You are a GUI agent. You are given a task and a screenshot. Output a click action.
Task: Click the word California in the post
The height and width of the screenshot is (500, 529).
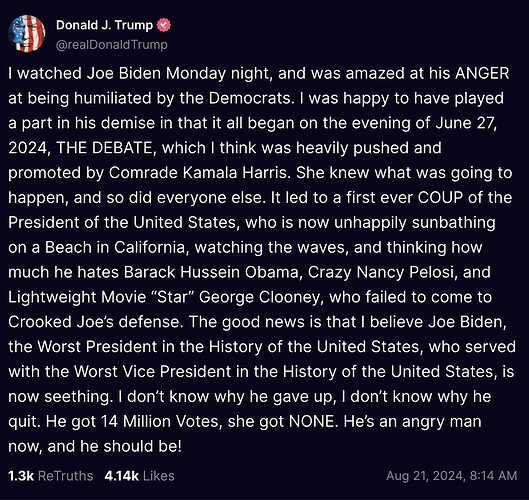click(x=149, y=247)
